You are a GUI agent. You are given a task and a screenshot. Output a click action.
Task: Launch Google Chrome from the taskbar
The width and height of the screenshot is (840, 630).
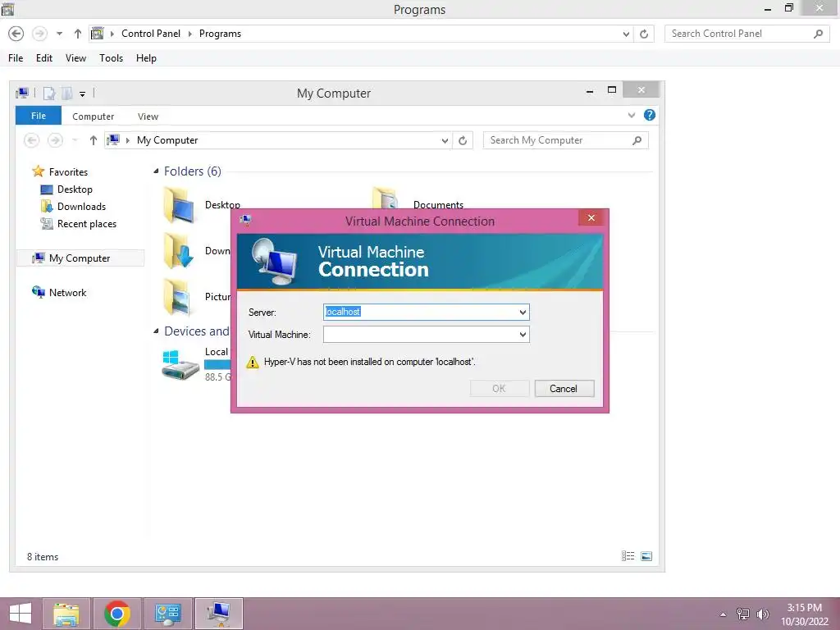click(x=117, y=614)
